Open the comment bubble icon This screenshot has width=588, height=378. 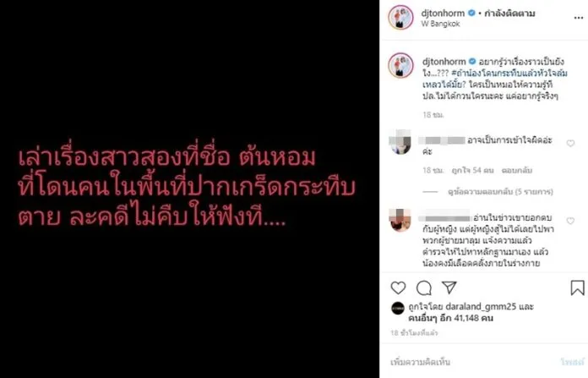click(x=424, y=288)
